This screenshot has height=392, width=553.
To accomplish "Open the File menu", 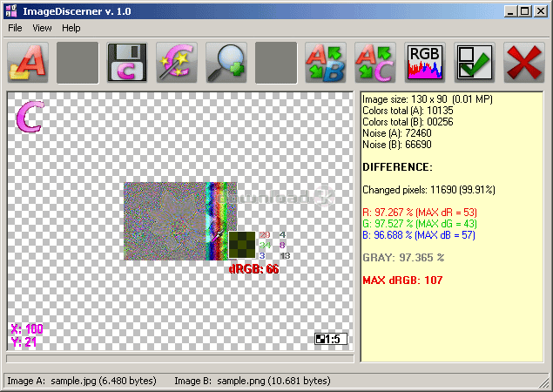I will click(15, 28).
